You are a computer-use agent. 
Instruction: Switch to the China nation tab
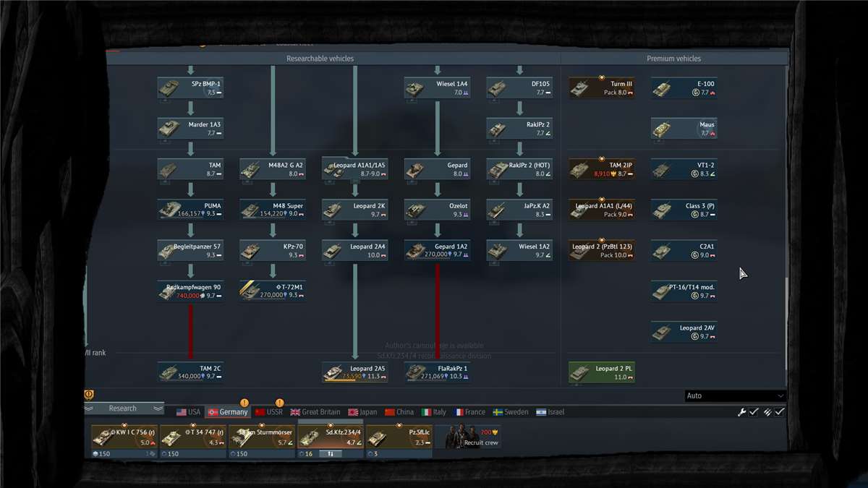pos(399,412)
